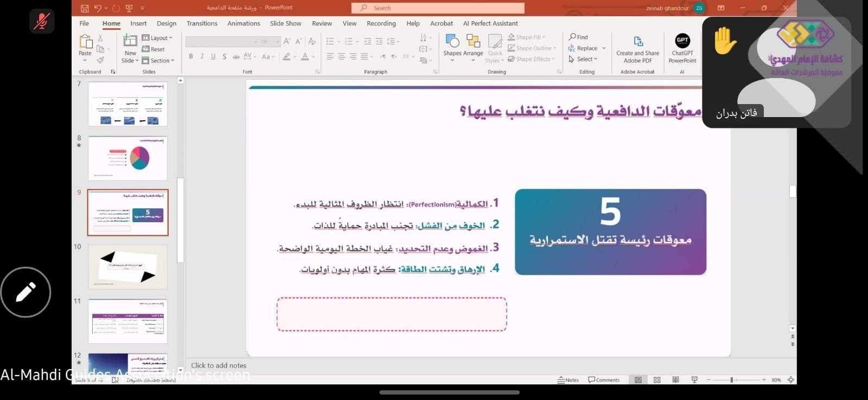The height and width of the screenshot is (400, 868).
Task: Open the Section dropdown
Action: (158, 61)
